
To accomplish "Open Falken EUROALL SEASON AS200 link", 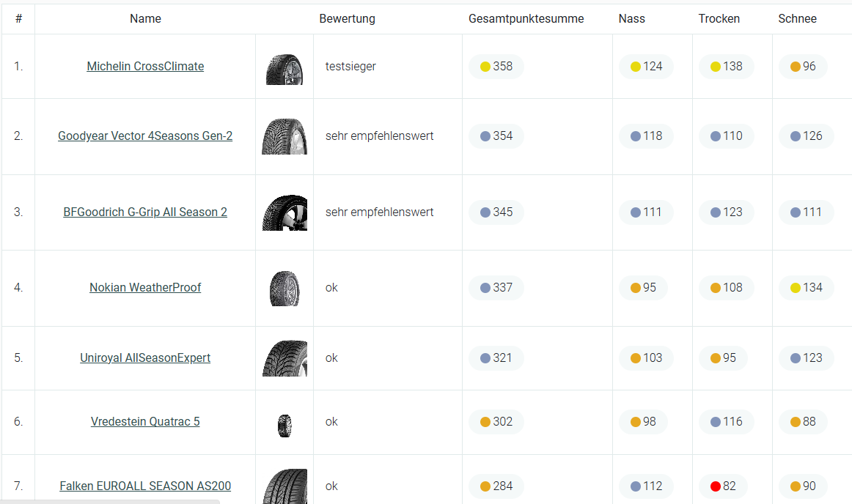I will point(145,486).
